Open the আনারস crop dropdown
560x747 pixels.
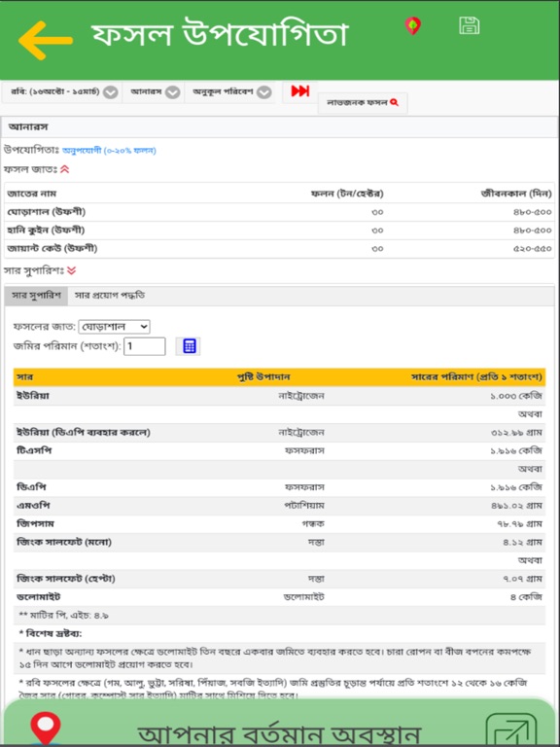pyautogui.click(x=156, y=92)
